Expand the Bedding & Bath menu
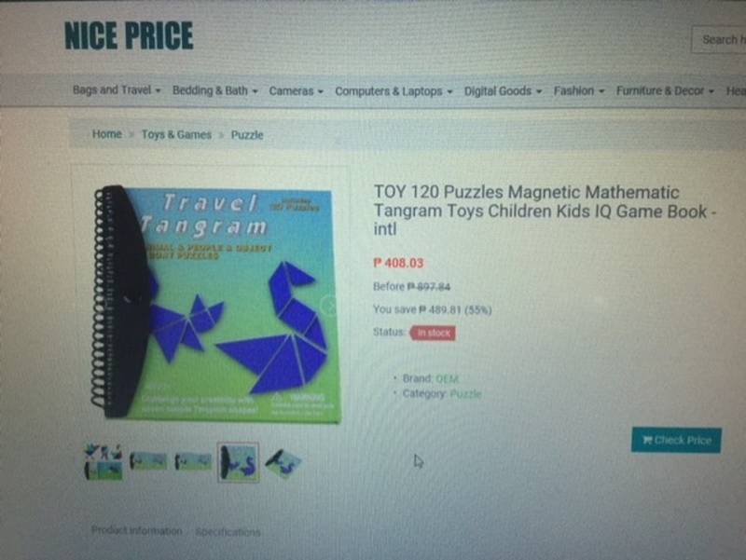The image size is (746, 560). 215,90
